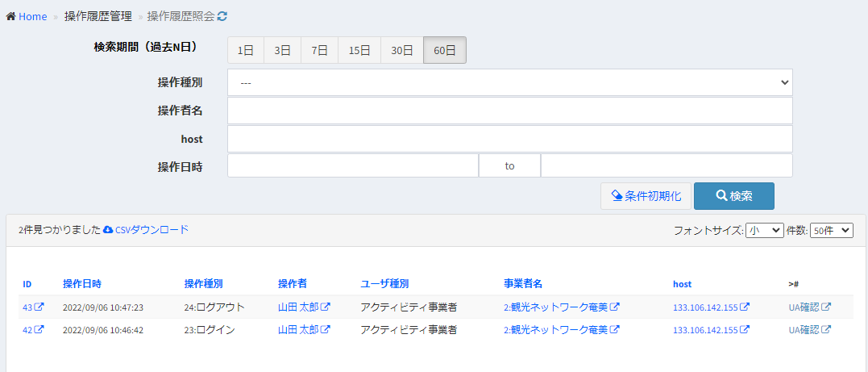Open 2:観光ネットワーク奄美 link in row 42
This screenshot has height=372, width=868.
click(556, 329)
